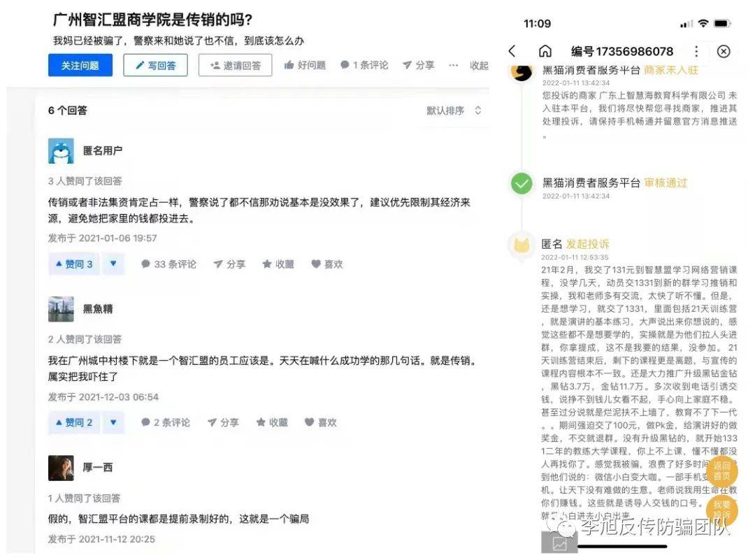Downvote the anonymous user's answer

(114, 264)
